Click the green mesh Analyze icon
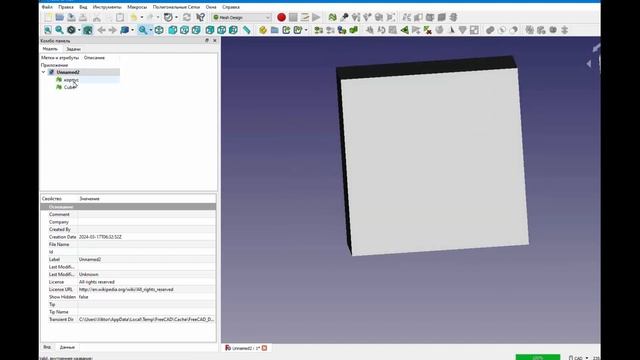The width and height of the screenshot is (640, 360). pyautogui.click(x=332, y=18)
